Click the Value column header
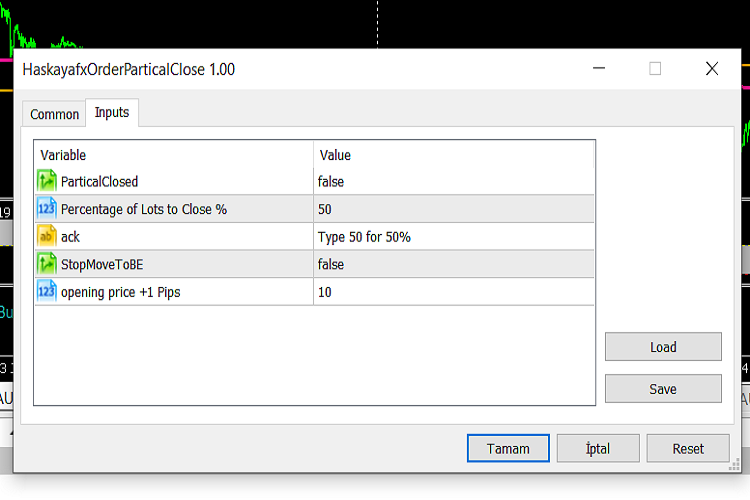The image size is (750, 500). (453, 155)
